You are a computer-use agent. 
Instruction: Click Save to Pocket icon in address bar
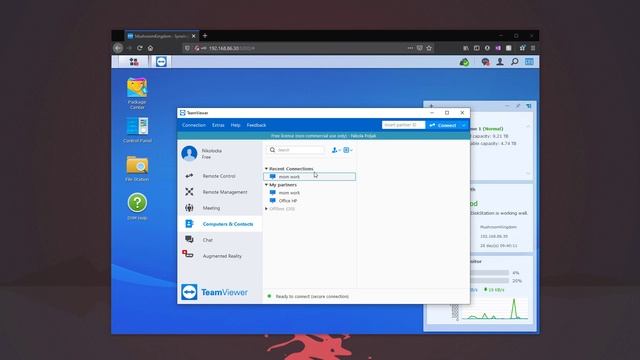pos(420,48)
